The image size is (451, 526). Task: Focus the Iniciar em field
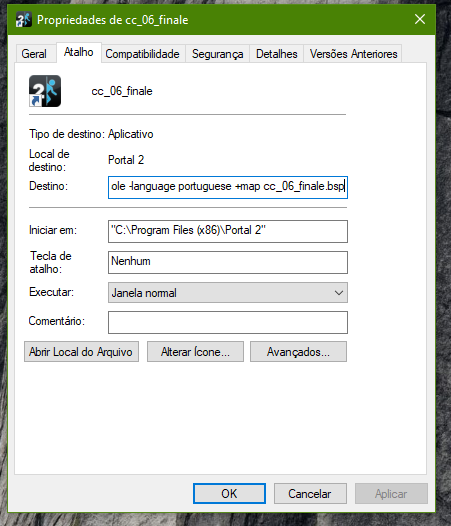(x=228, y=231)
